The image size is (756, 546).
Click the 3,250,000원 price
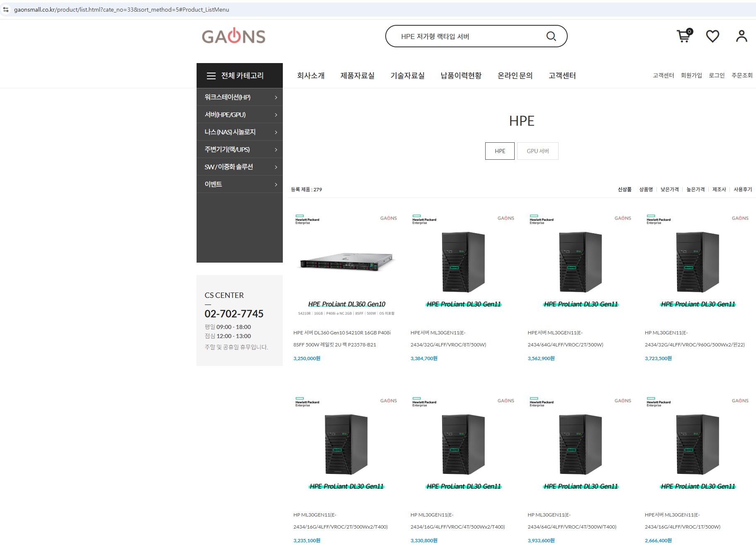[307, 358]
